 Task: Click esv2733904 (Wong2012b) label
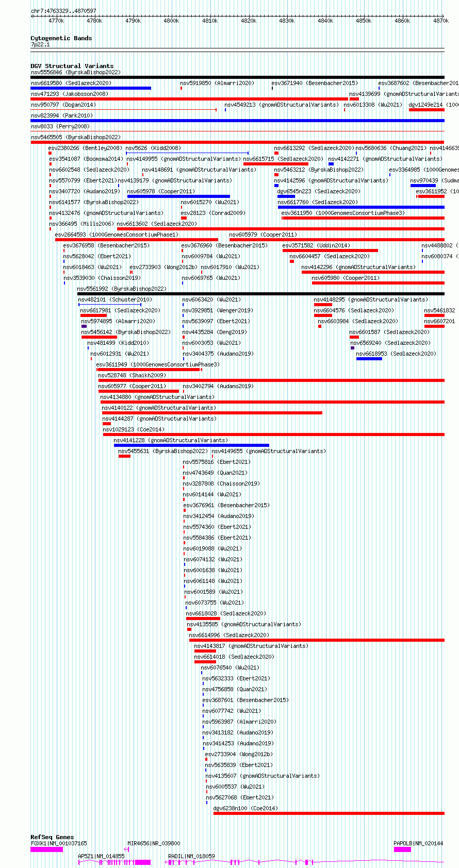point(239,754)
